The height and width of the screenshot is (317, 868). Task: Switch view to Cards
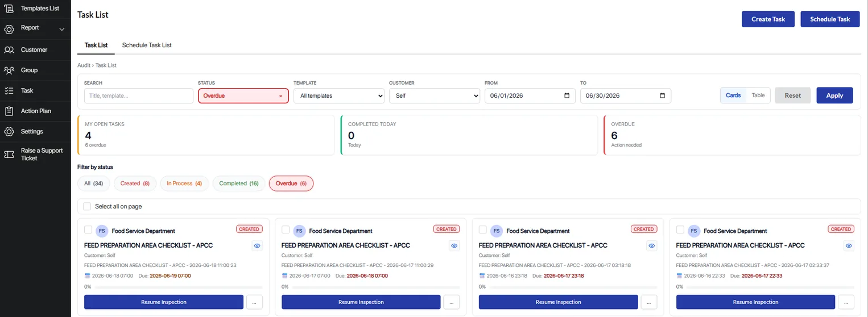click(x=733, y=95)
